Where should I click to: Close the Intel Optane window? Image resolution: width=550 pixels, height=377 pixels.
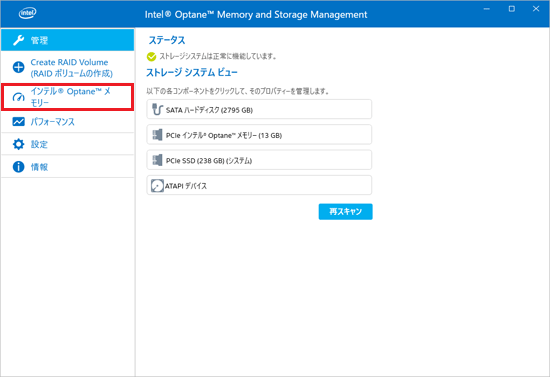tap(536, 9)
